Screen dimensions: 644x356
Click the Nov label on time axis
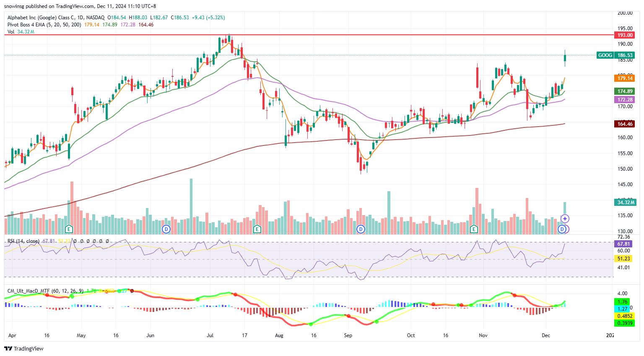tap(483, 335)
